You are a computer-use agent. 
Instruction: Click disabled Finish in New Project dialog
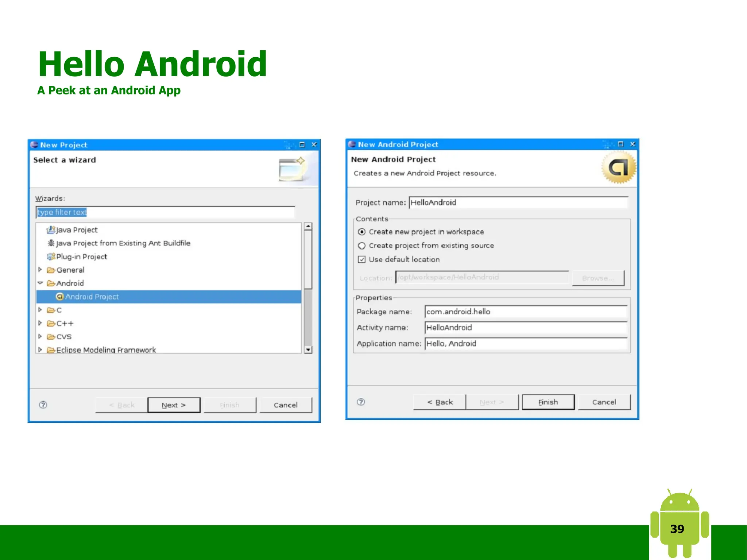(x=230, y=405)
